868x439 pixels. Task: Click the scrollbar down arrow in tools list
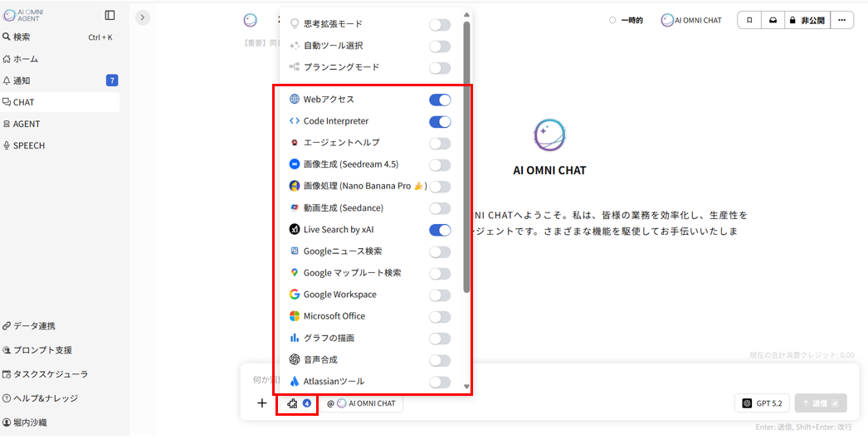click(466, 387)
